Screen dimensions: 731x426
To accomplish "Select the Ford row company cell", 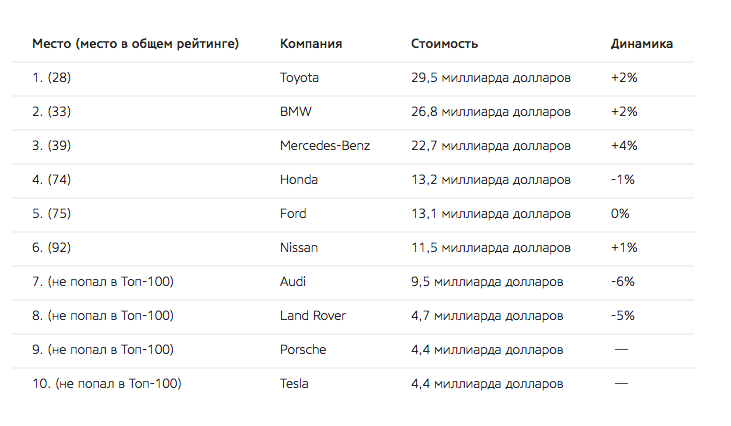I will 293,214.
